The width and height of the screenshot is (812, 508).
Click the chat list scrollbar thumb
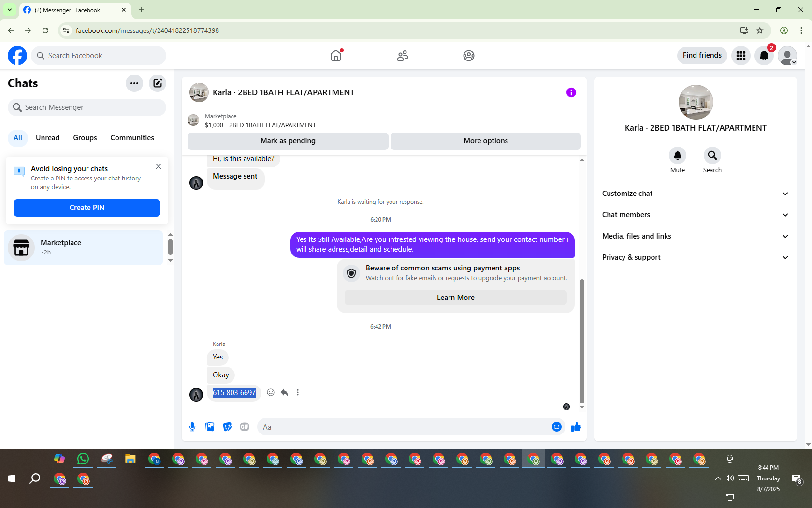(170, 247)
